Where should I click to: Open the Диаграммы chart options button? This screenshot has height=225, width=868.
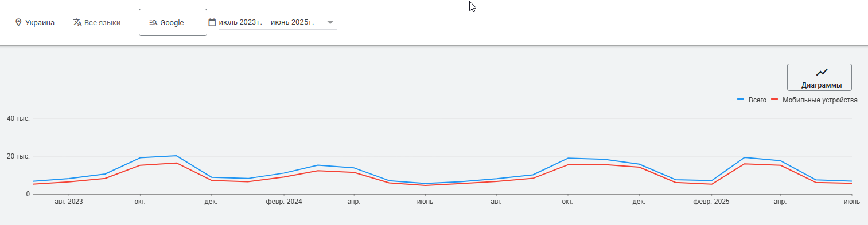pos(819,77)
